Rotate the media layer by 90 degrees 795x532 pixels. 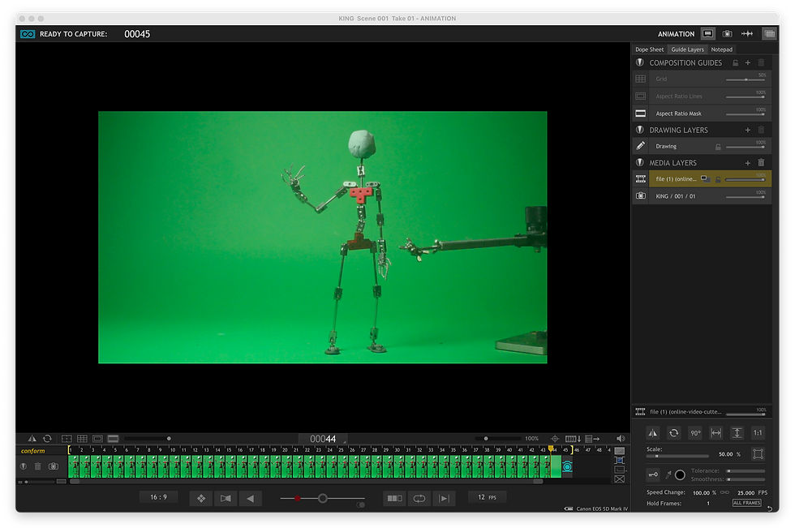click(x=695, y=433)
